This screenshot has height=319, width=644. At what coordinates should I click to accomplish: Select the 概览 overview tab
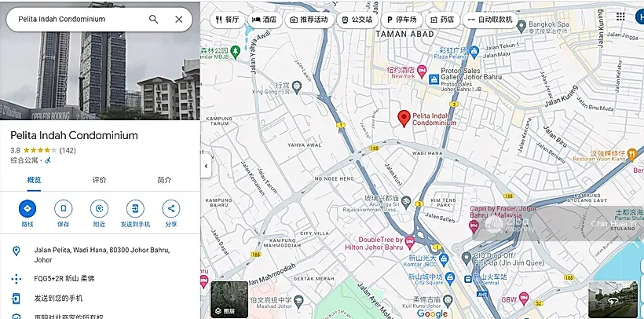pyautogui.click(x=34, y=180)
